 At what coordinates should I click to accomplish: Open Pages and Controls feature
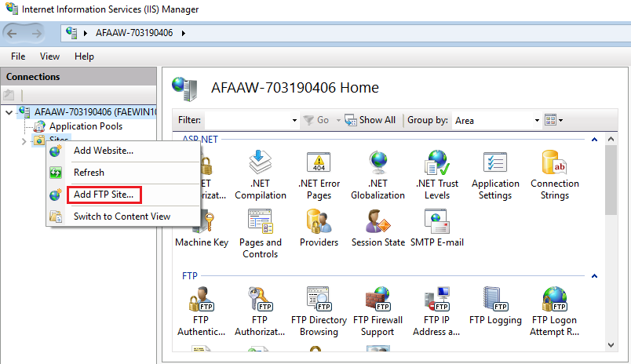pyautogui.click(x=261, y=234)
